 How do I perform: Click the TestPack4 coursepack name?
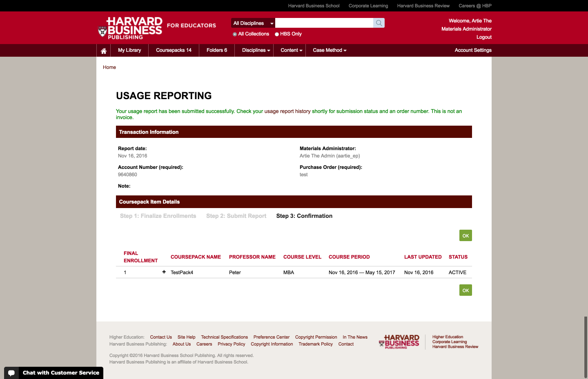[x=182, y=273]
